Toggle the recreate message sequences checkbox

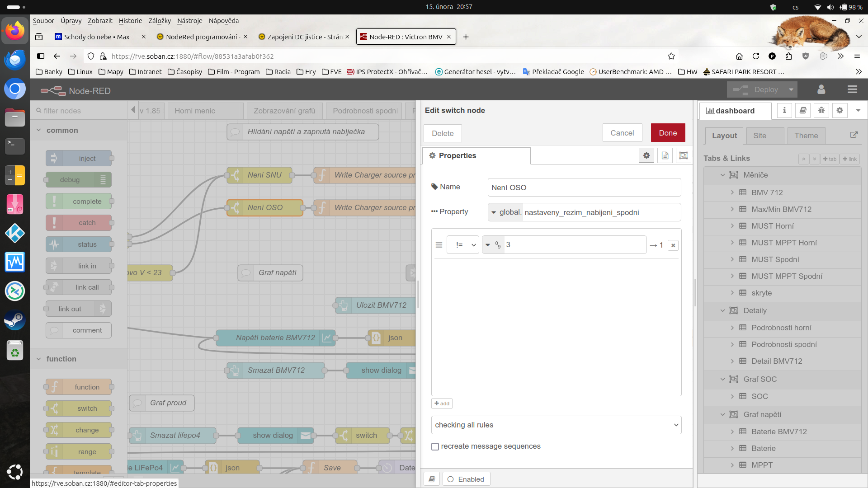click(435, 446)
